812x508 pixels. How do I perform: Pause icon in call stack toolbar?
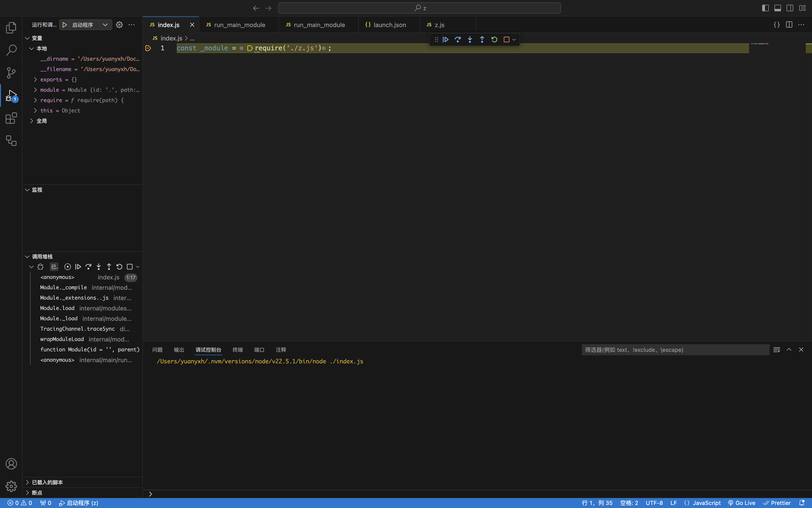pyautogui.click(x=67, y=267)
